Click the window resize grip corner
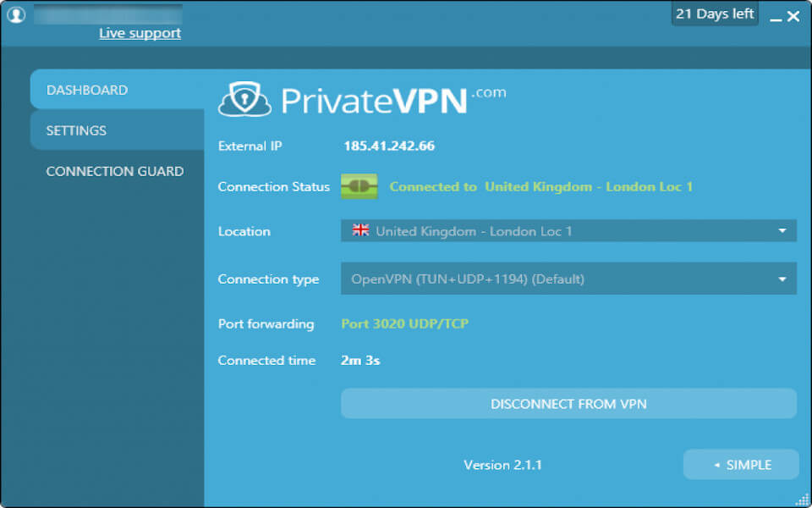 [x=802, y=500]
